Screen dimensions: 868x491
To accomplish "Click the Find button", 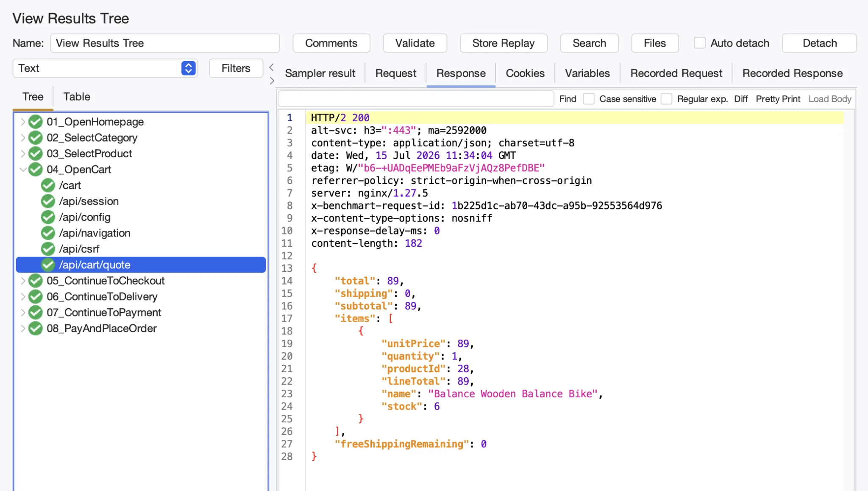I will [x=568, y=99].
